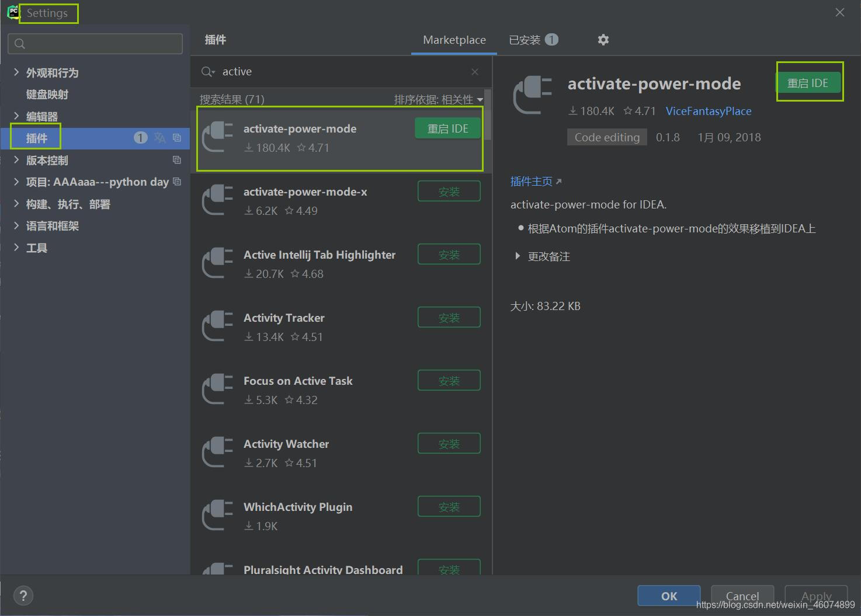Click the project-level icon next to 版本控制
This screenshot has width=861, height=616.
pos(177,160)
